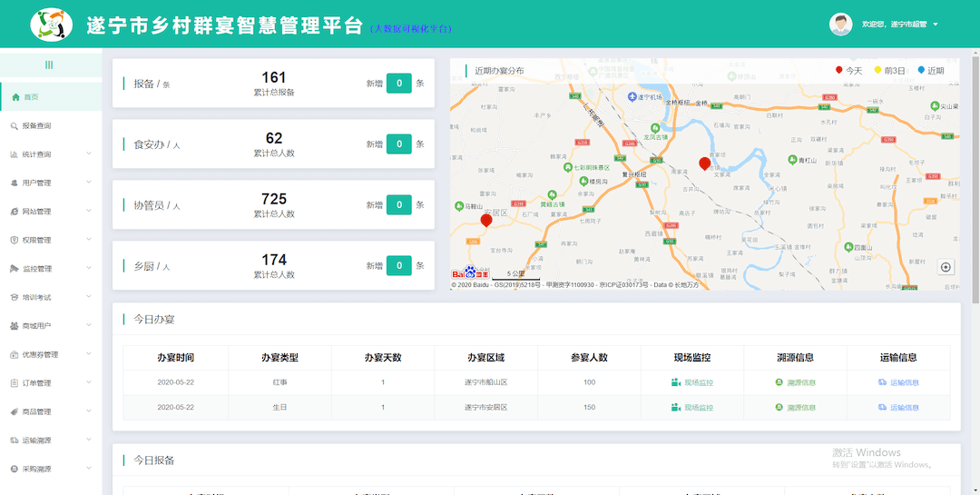Expand the 网站管理 submenu chevron
The height and width of the screenshot is (495, 980).
pos(89,212)
